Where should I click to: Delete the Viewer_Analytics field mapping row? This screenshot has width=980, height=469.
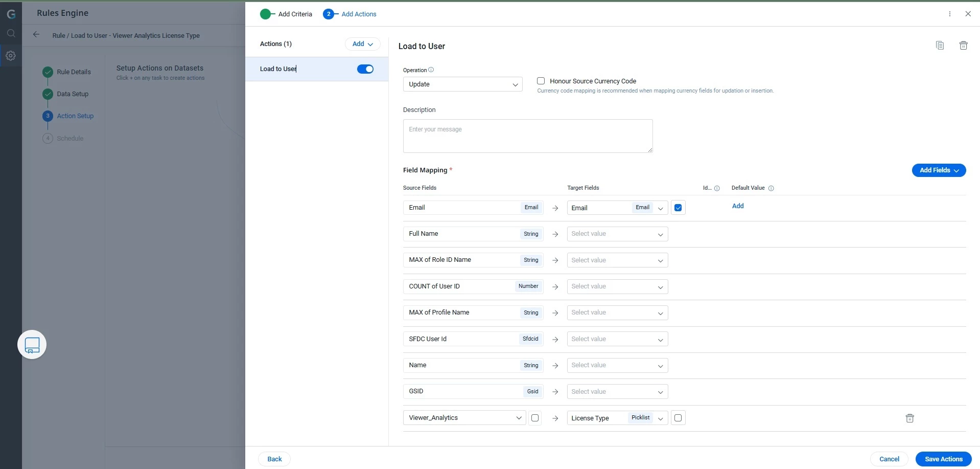coord(909,418)
